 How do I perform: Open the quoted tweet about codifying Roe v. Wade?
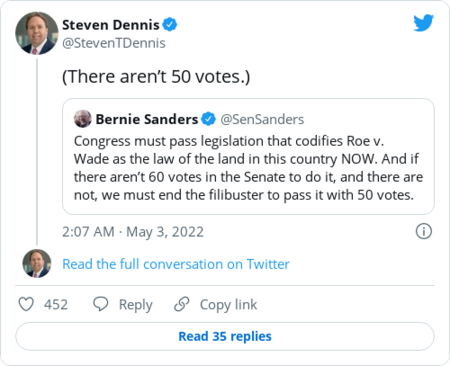(x=248, y=156)
